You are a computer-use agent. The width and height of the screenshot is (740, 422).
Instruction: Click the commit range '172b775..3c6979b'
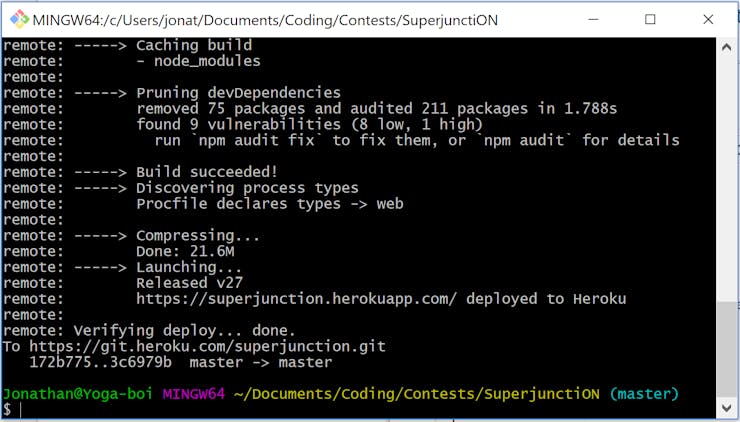pos(101,363)
